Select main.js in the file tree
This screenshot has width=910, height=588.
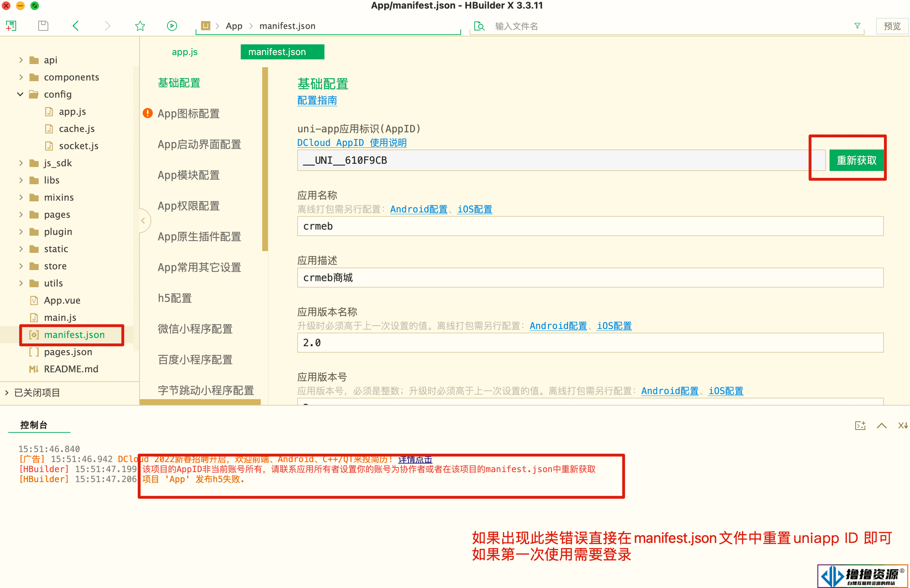tap(60, 318)
